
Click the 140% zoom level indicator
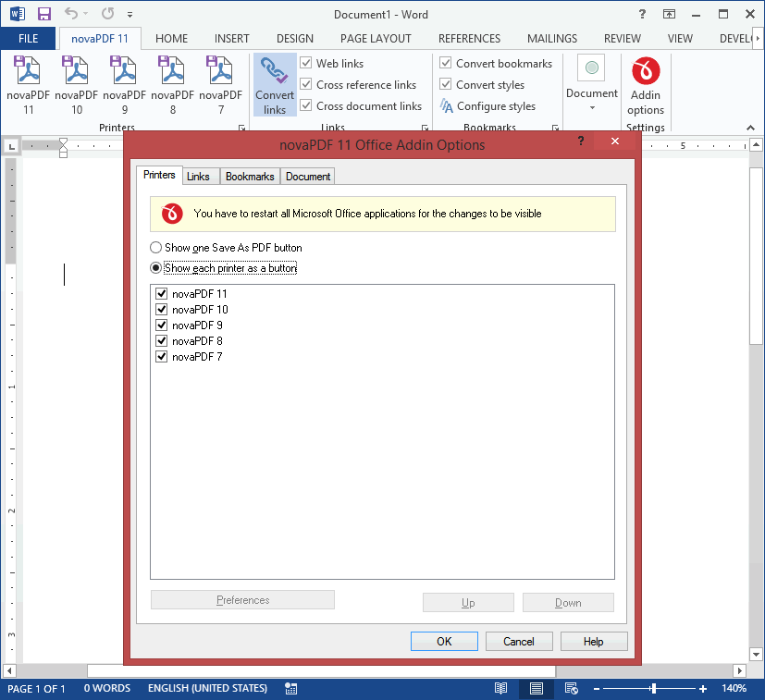(734, 688)
